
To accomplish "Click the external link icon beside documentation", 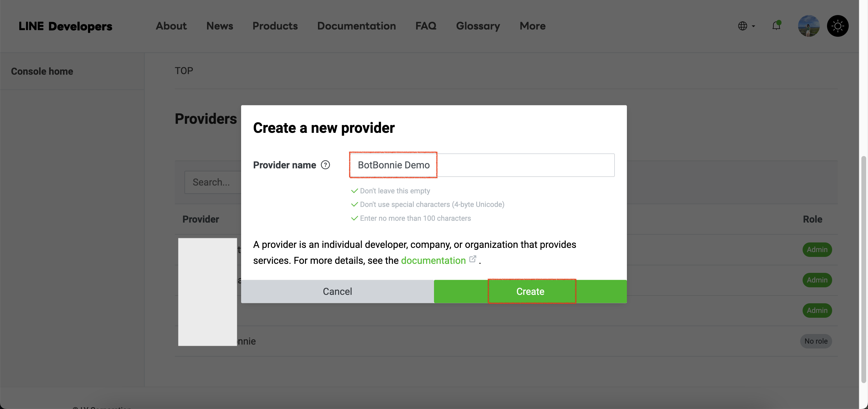I will coord(473,259).
